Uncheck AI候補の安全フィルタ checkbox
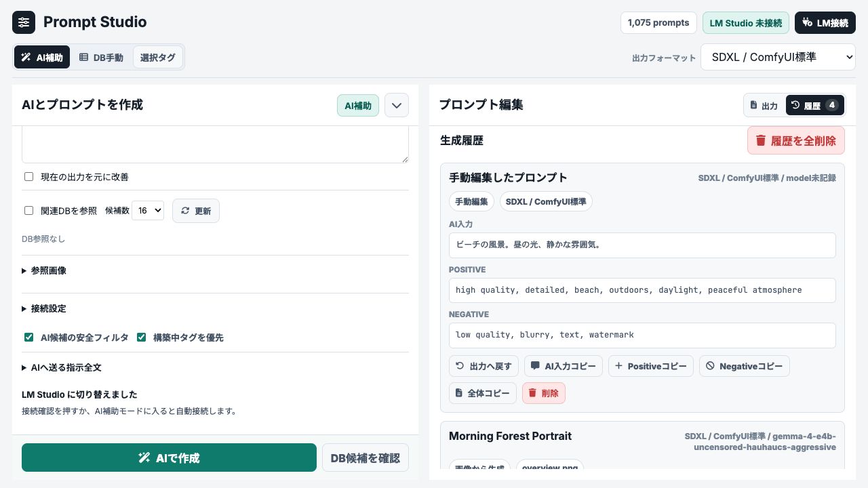 coord(29,338)
